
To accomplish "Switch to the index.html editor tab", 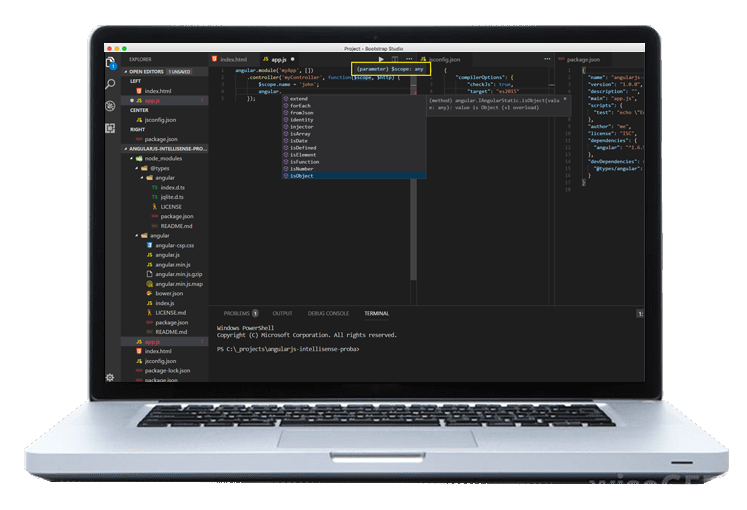I will (x=232, y=60).
